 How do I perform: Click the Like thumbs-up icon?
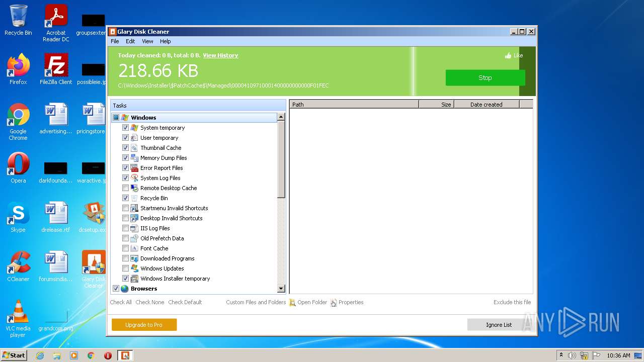[508, 55]
